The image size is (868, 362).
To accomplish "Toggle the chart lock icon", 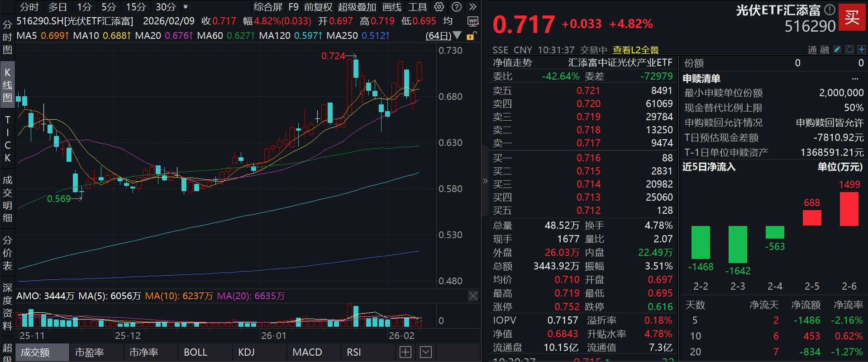I will click(471, 36).
